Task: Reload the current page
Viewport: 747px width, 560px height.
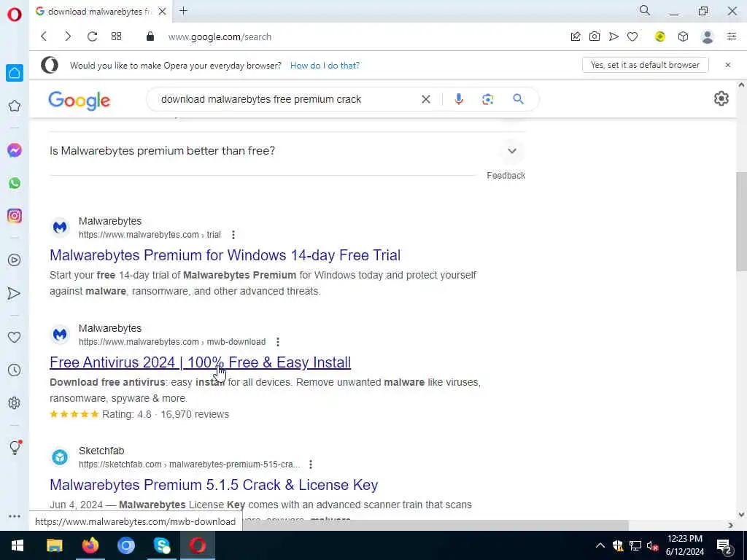Action: [x=92, y=36]
